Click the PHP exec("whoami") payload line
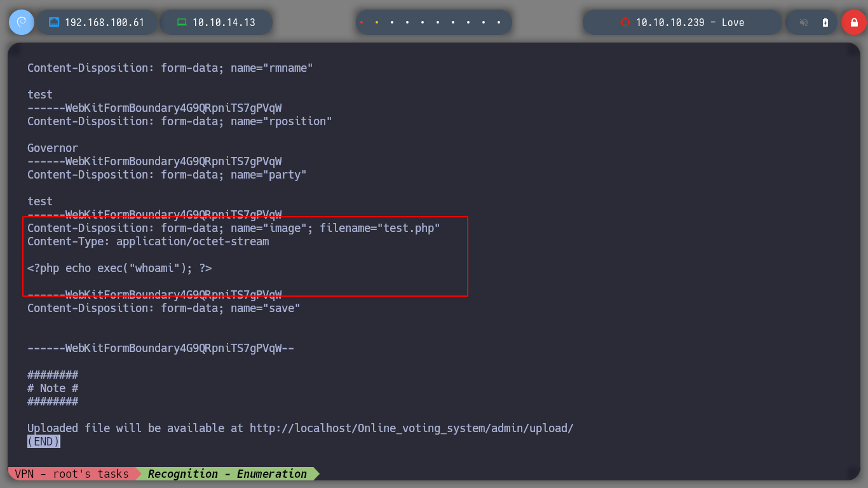 [119, 268]
